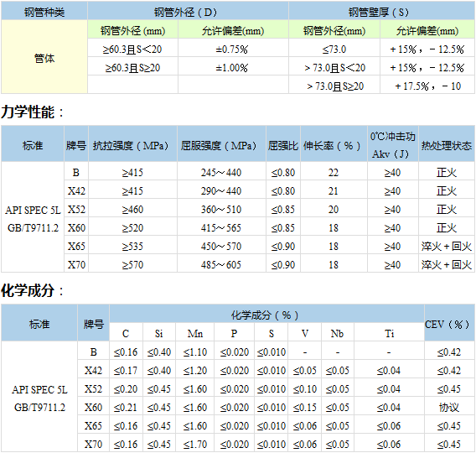Screen dimensions: 476x453
Task: Select the 钢管外径（D）header cell
Action: click(x=188, y=12)
